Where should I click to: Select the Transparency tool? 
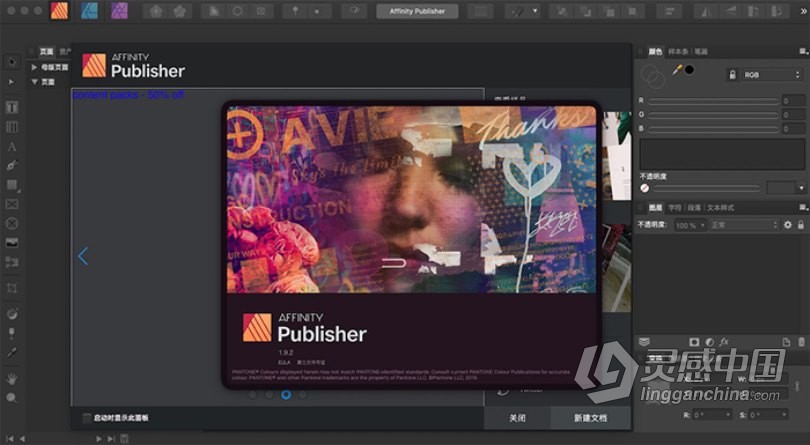12,333
